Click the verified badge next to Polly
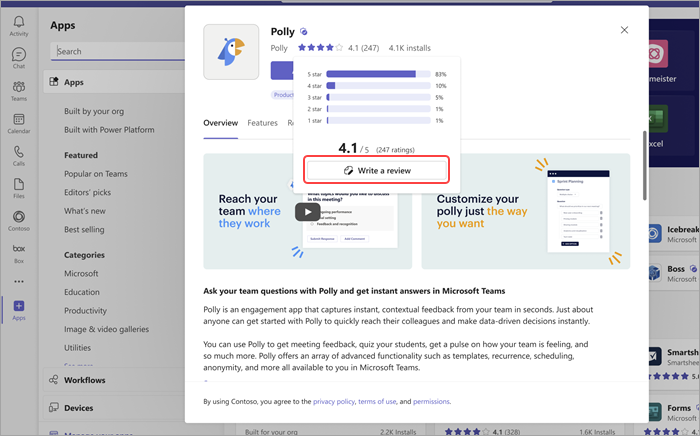Screen dimensions: 700x436 (304, 31)
